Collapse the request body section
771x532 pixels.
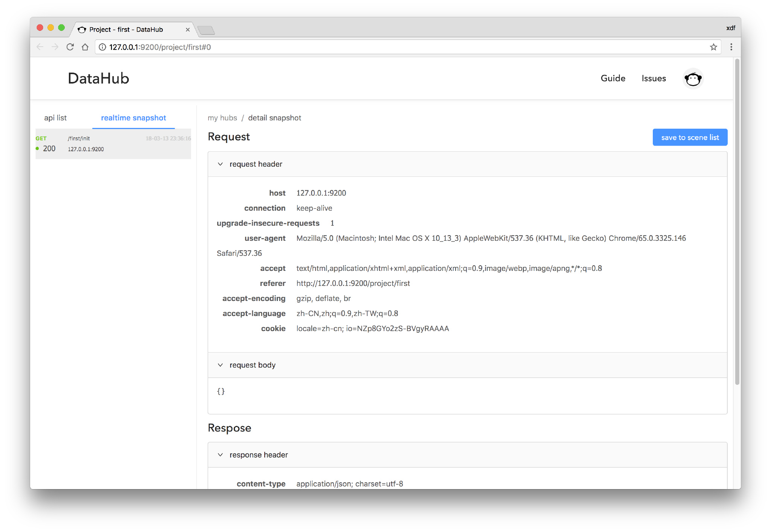point(220,365)
